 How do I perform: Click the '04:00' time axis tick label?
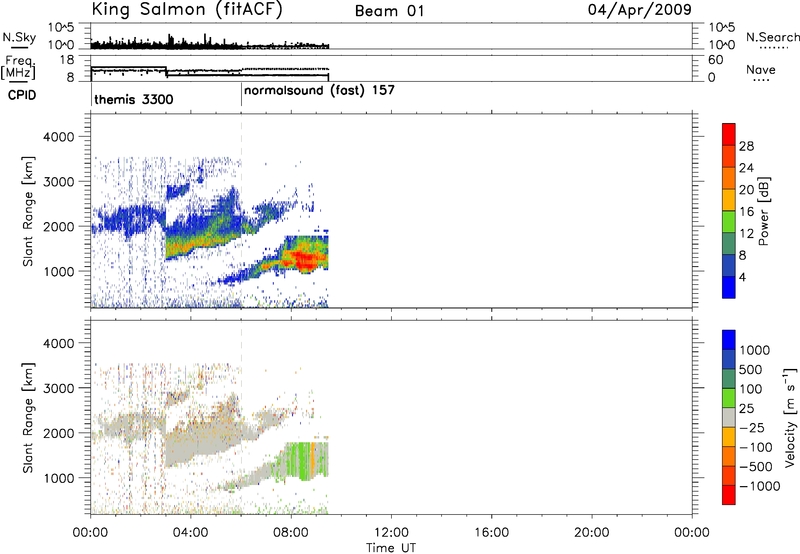click(x=190, y=533)
